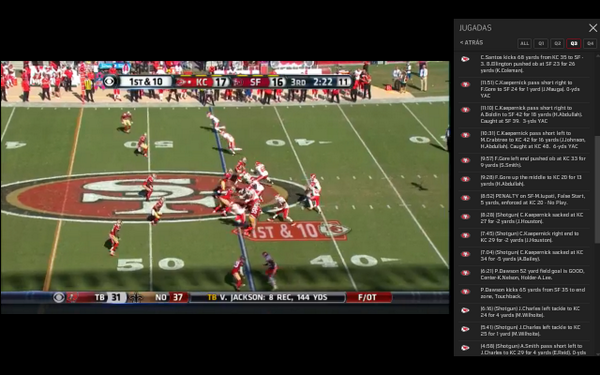Select the ALL quarter filter tab
The image size is (600, 375).
point(525,44)
